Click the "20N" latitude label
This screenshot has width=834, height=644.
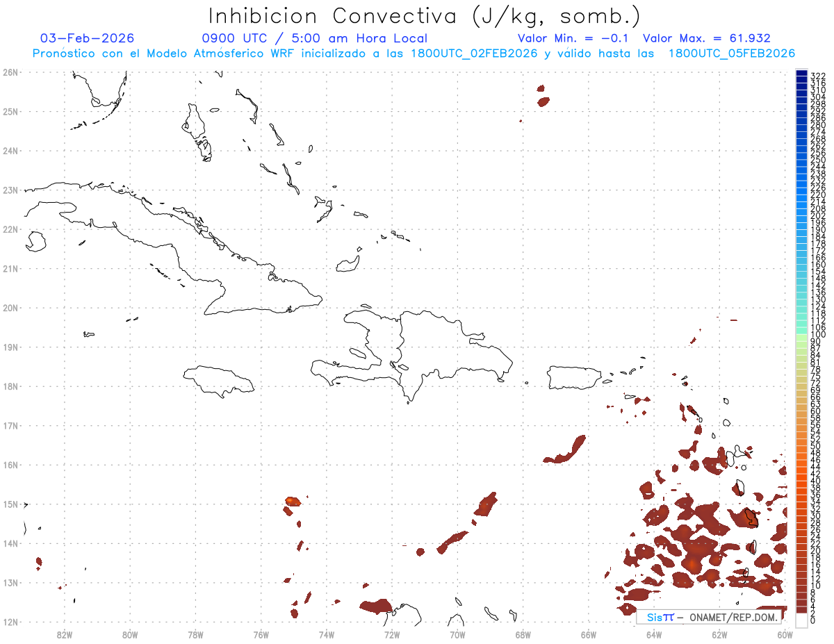click(x=10, y=308)
